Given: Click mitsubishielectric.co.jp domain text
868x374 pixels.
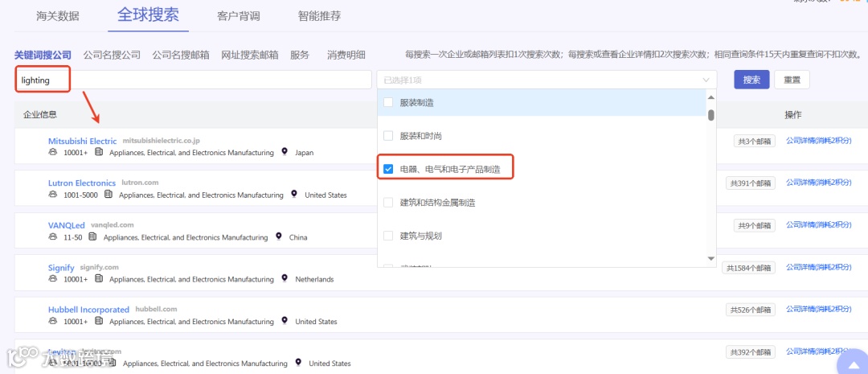Looking at the screenshot, I should click(161, 141).
